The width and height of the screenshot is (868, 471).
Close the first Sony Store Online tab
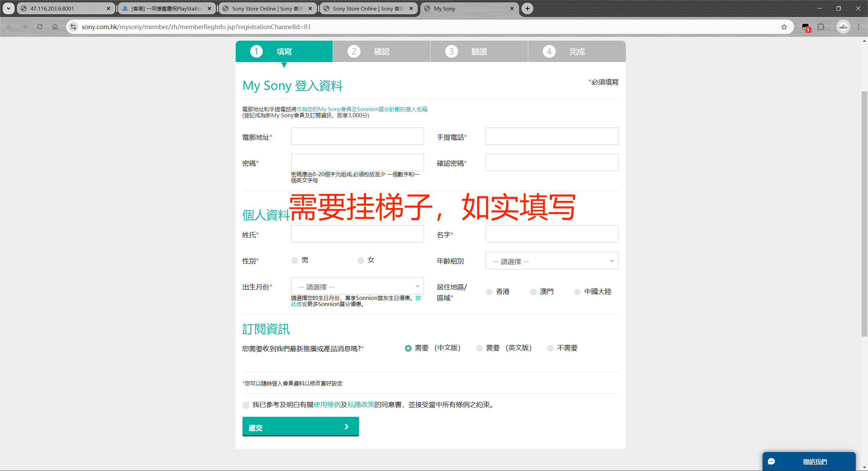[310, 8]
